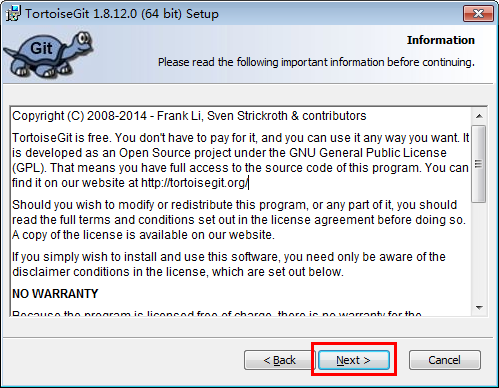The height and width of the screenshot is (388, 499).
Task: Click the http://tortoisegit.org/ address in the text
Action: [195, 183]
